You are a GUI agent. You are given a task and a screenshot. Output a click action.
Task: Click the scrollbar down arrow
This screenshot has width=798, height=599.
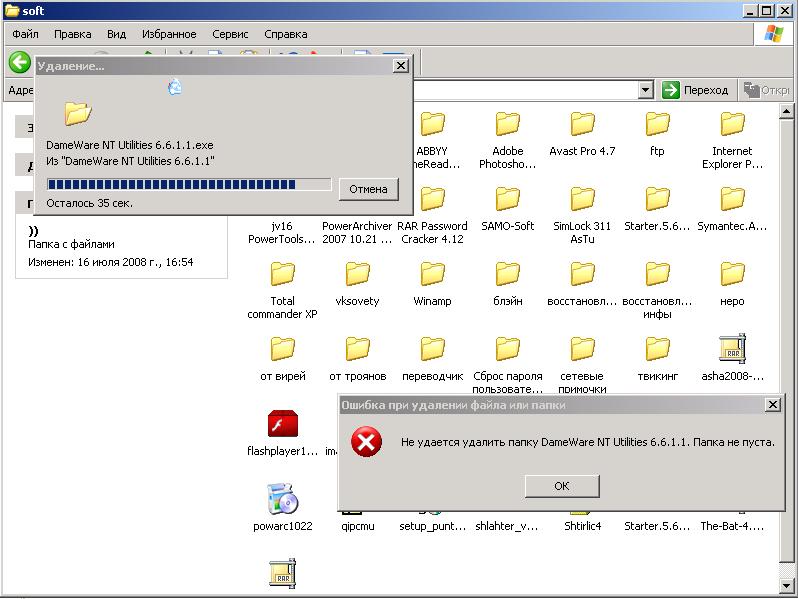pyautogui.click(x=786, y=586)
